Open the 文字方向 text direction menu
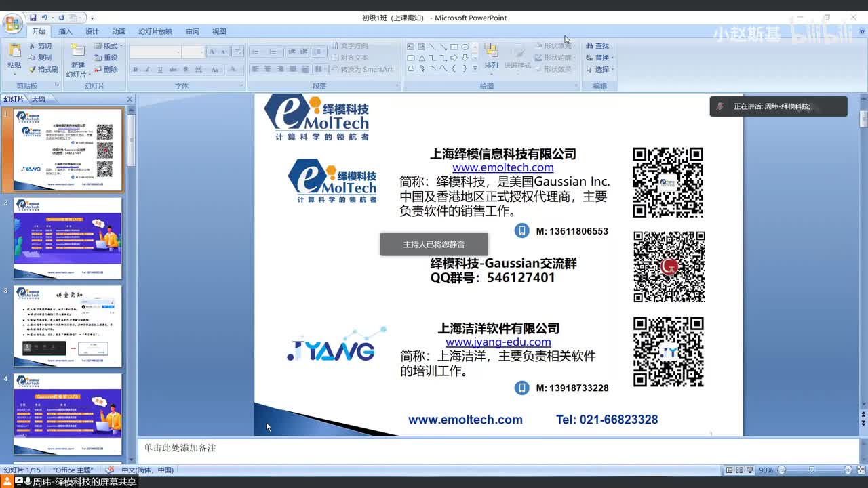 tap(350, 46)
